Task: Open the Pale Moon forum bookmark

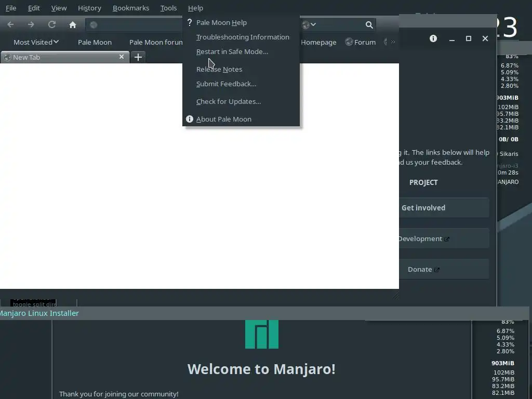Action: point(156,42)
